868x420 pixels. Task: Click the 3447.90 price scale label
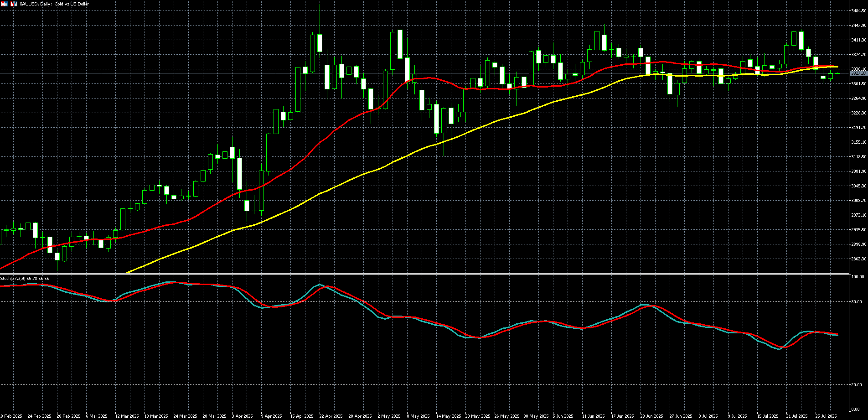coord(858,26)
